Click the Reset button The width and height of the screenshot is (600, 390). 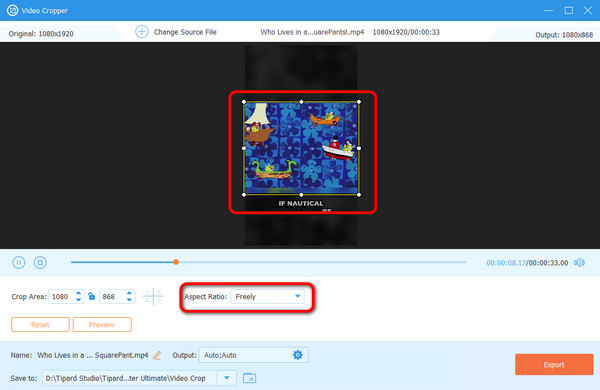pos(40,325)
